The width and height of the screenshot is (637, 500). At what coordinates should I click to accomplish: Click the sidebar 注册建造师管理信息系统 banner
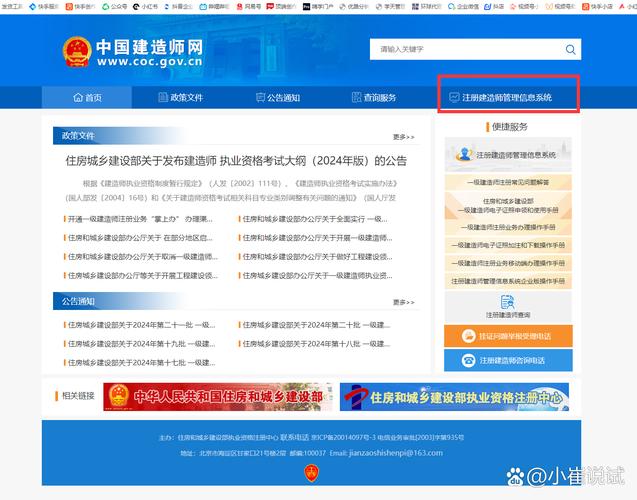click(x=508, y=155)
